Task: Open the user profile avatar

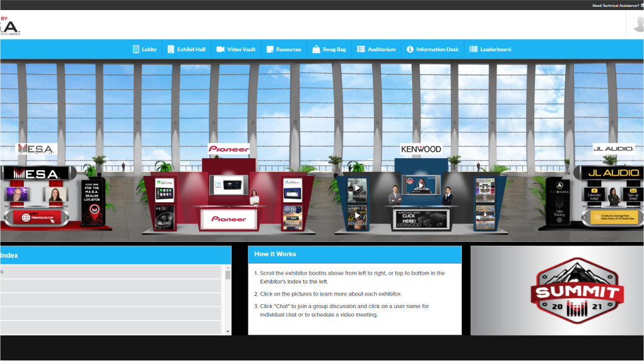Action: point(639,25)
